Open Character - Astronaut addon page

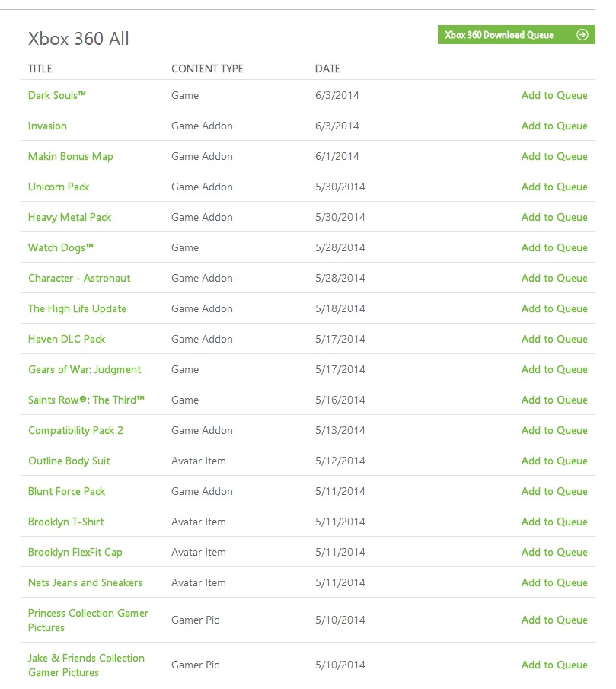point(79,279)
